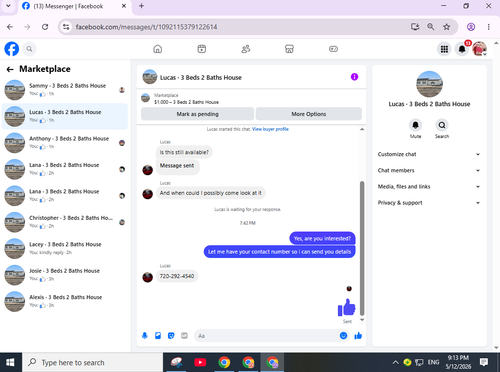Focus the Aa message input field
Screen dimensions: 500x372
tap(271, 336)
